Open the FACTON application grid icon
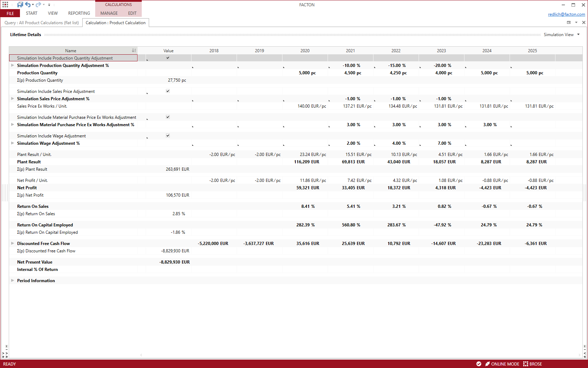Viewport: 588px width, 368px height. [5, 5]
